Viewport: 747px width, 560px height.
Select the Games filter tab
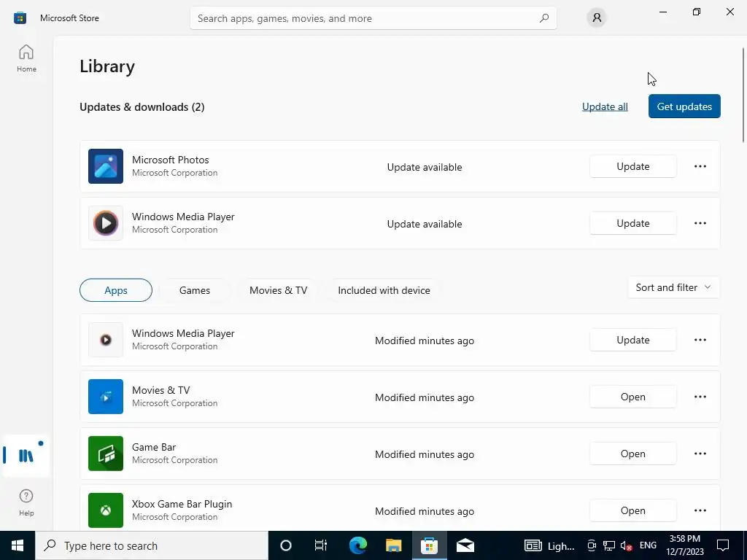[x=194, y=290]
